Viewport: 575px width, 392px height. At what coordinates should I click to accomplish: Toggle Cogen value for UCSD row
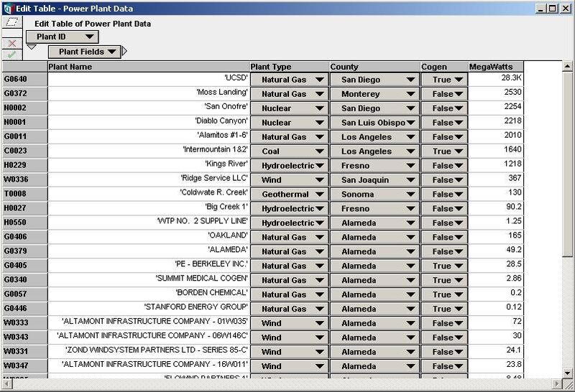pos(444,80)
